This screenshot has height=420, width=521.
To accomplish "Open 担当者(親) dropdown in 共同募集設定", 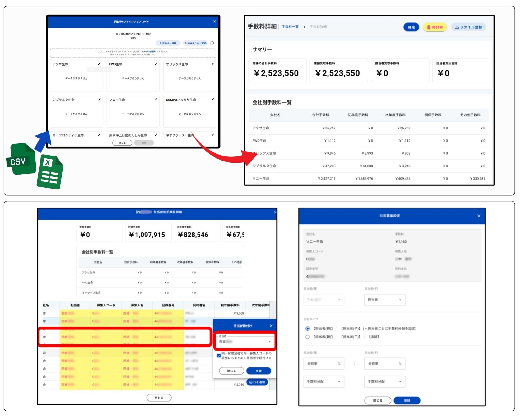I will tap(324, 300).
